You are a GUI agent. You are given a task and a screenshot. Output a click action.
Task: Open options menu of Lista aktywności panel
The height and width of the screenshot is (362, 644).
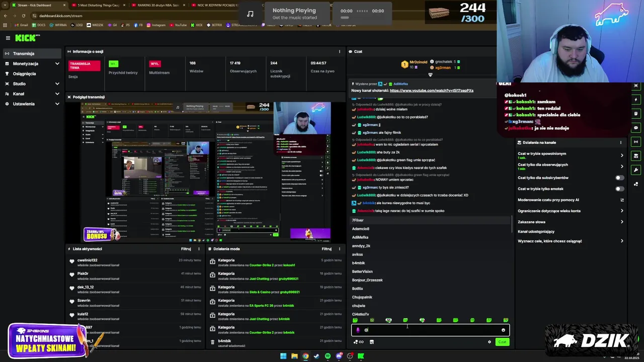click(x=199, y=249)
